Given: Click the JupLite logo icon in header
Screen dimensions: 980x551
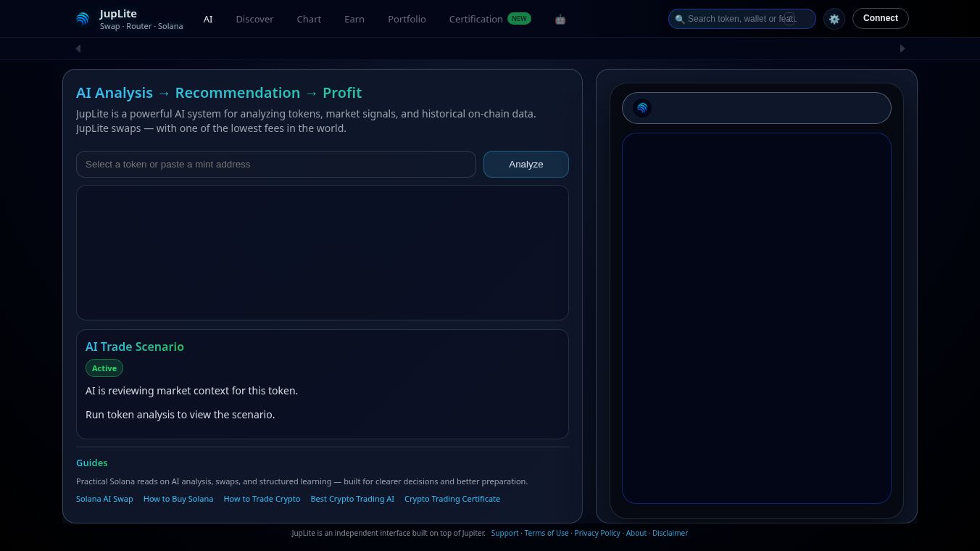Looking at the screenshot, I should point(83,19).
